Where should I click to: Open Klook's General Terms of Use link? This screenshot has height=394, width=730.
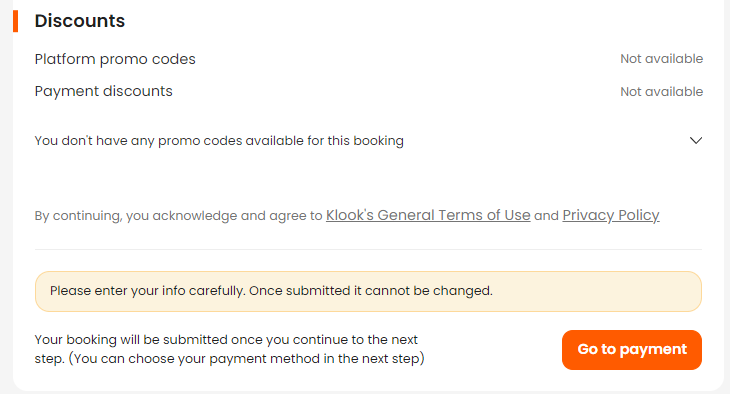[x=428, y=215]
